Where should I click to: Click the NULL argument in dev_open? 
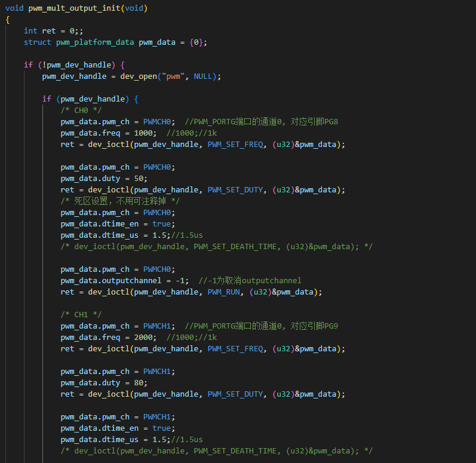[x=203, y=76]
